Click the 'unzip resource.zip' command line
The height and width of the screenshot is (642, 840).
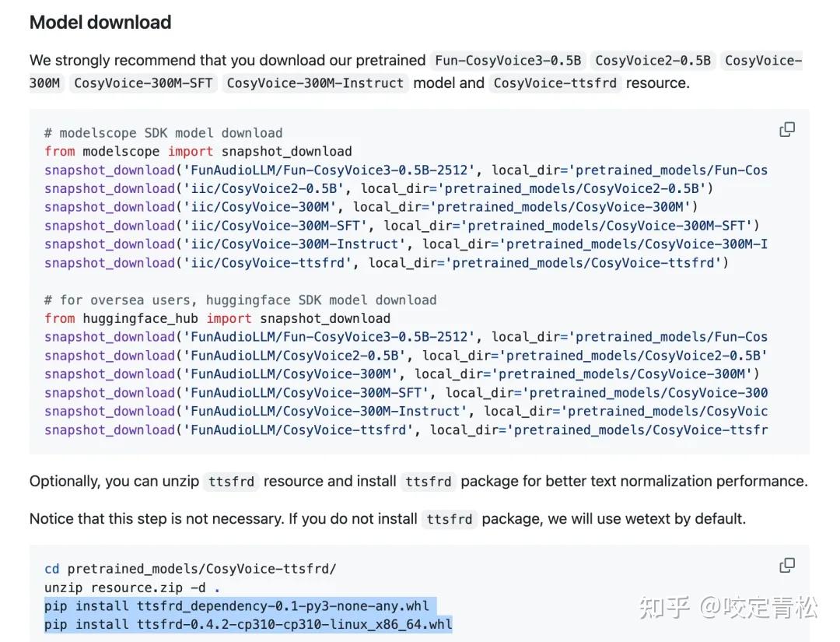pos(131,588)
